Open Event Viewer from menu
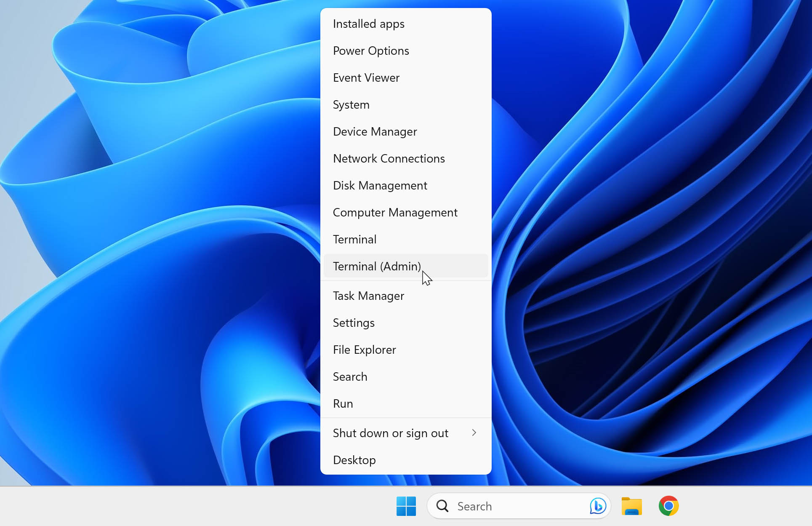 [x=366, y=77]
